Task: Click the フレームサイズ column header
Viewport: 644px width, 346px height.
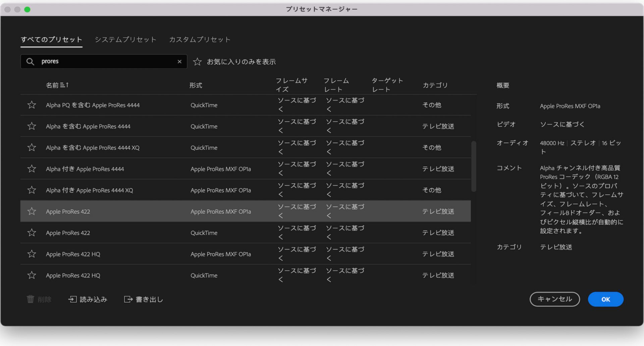Action: (x=291, y=85)
